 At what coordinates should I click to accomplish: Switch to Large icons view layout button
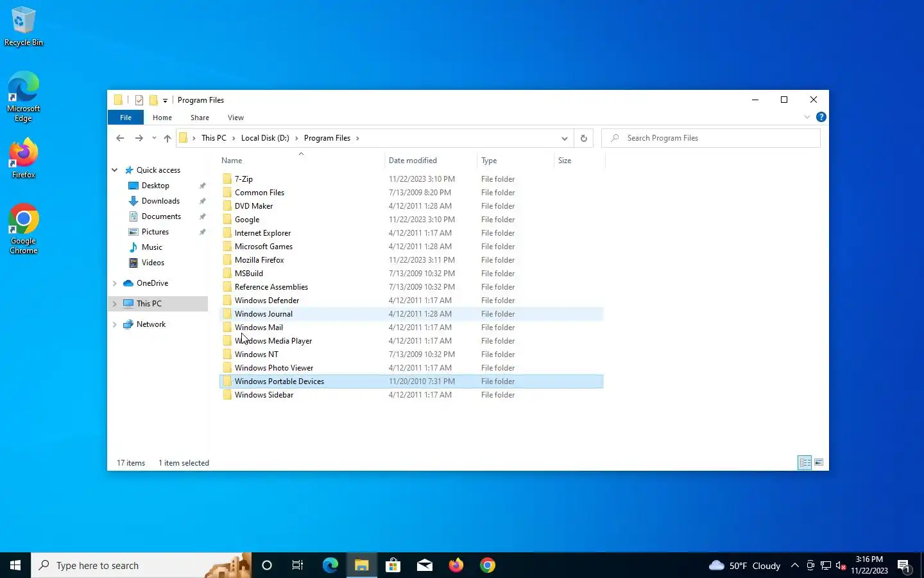click(819, 462)
